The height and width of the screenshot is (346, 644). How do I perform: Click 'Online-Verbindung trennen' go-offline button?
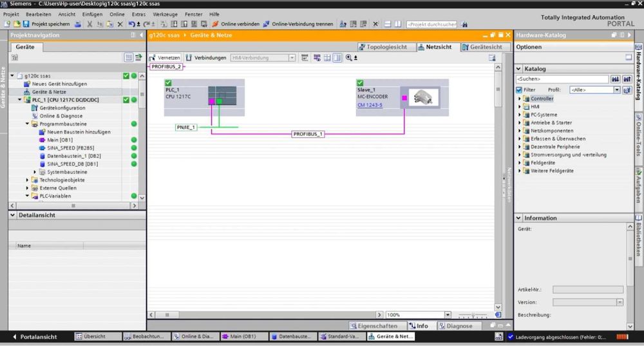pos(298,24)
